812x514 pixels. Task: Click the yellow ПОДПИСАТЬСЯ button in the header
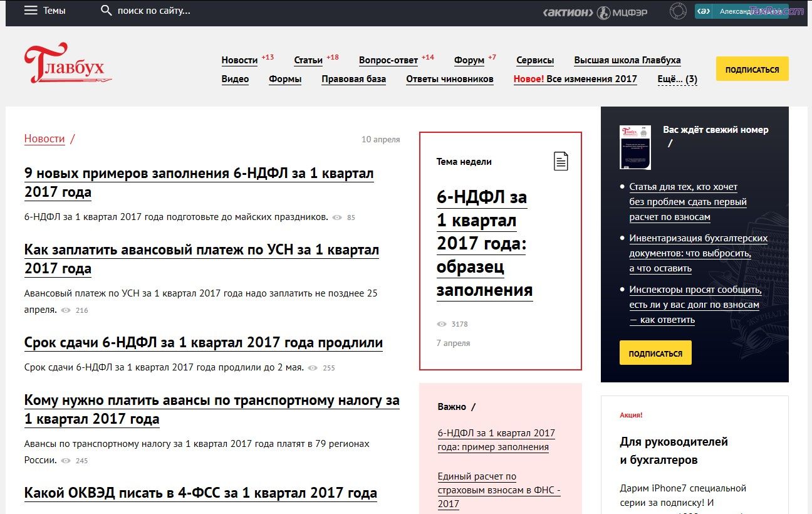point(752,69)
